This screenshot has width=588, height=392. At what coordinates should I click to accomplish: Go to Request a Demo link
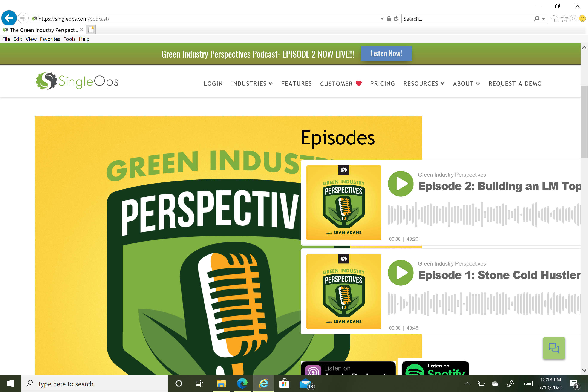point(515,84)
